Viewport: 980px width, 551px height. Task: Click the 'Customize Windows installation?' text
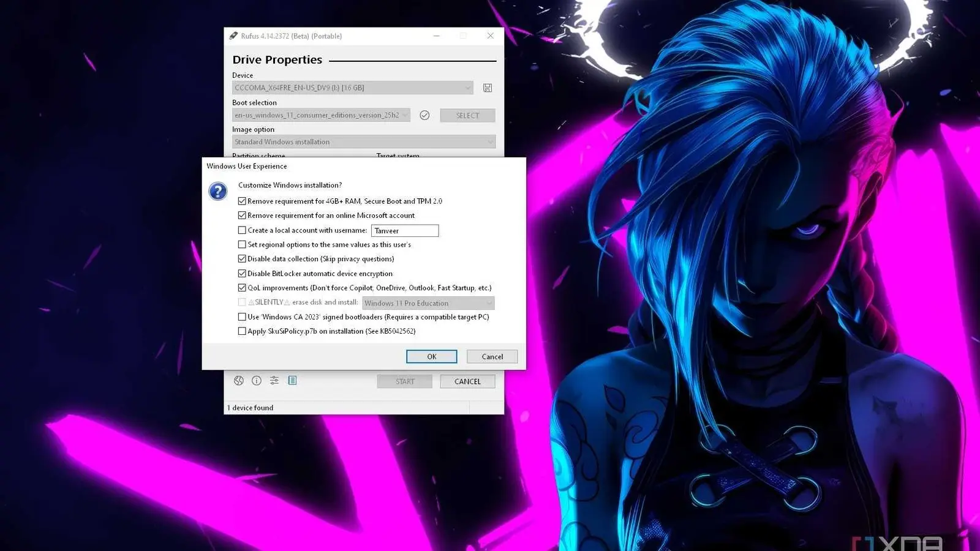[x=290, y=185]
